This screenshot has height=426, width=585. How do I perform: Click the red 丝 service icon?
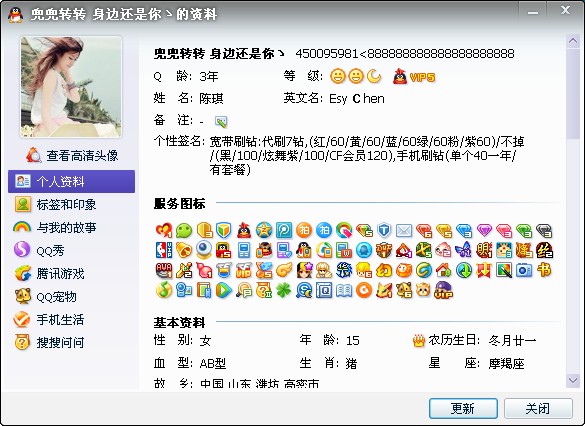click(544, 250)
